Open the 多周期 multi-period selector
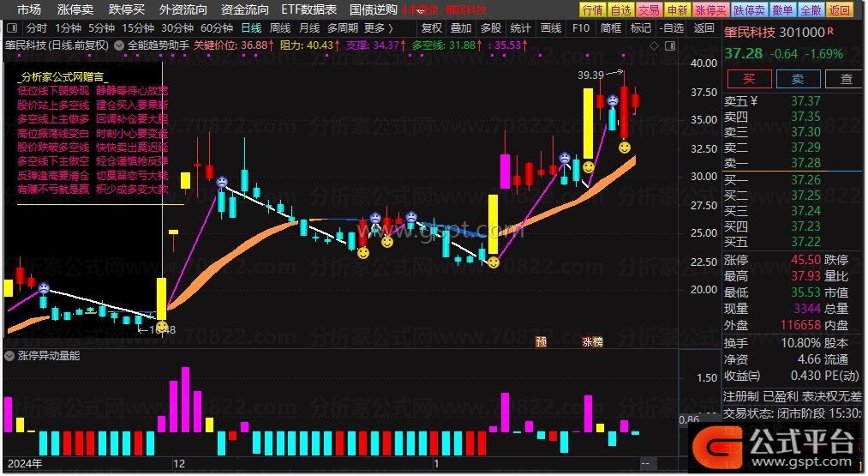 click(342, 27)
